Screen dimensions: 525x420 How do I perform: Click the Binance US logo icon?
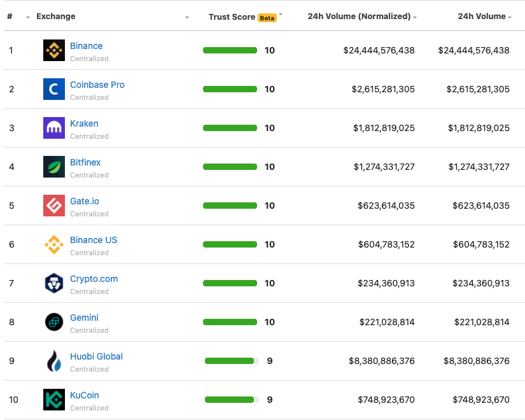[x=54, y=244]
